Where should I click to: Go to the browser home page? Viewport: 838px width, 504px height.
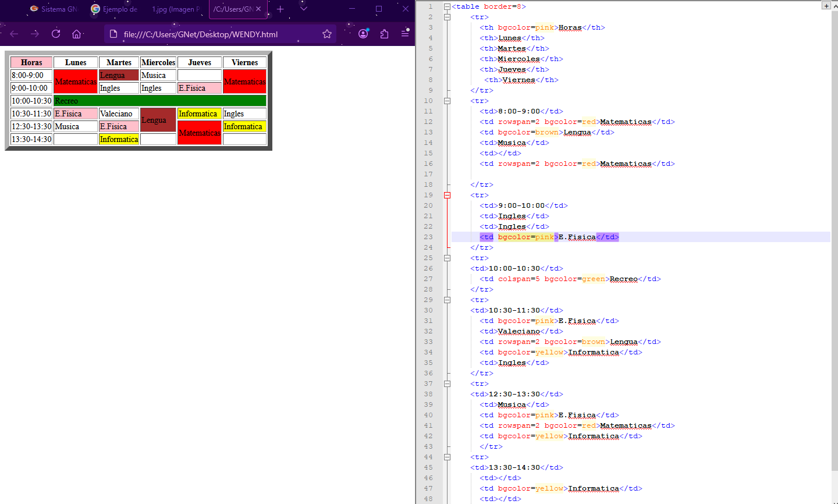click(76, 34)
